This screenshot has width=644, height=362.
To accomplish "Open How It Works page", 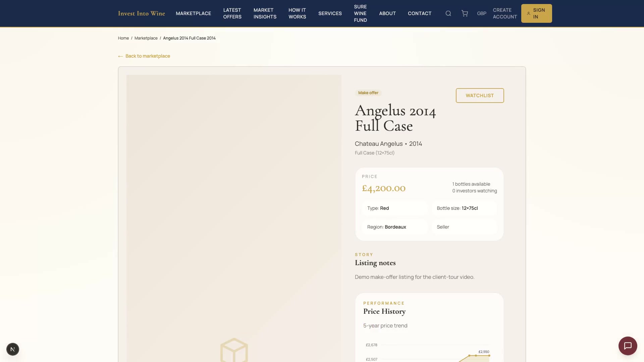I will click(297, 13).
